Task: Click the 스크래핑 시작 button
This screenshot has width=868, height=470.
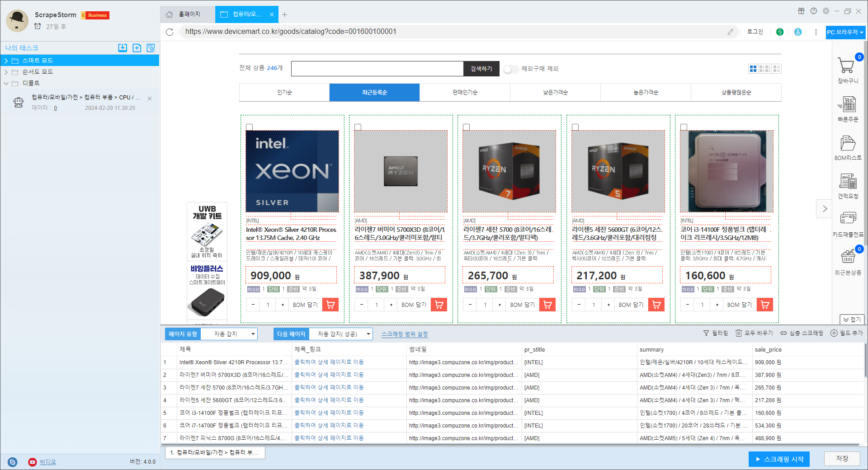Action: coord(779,459)
